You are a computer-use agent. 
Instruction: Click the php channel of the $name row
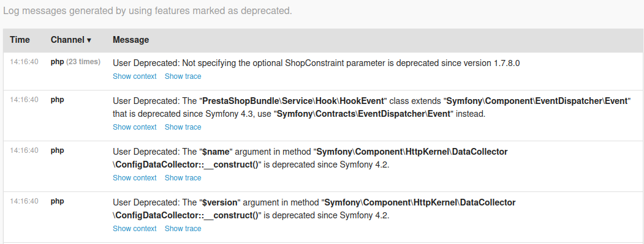click(x=58, y=150)
